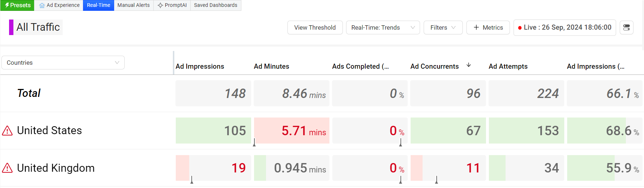
Task: Go to Saved Dashboards tab
Action: point(216,5)
